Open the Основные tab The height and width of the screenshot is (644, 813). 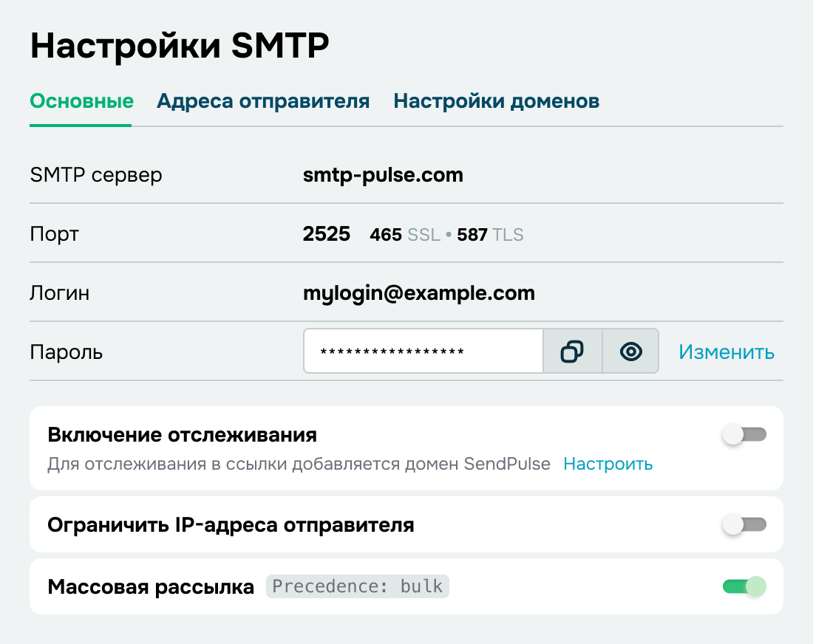81,101
